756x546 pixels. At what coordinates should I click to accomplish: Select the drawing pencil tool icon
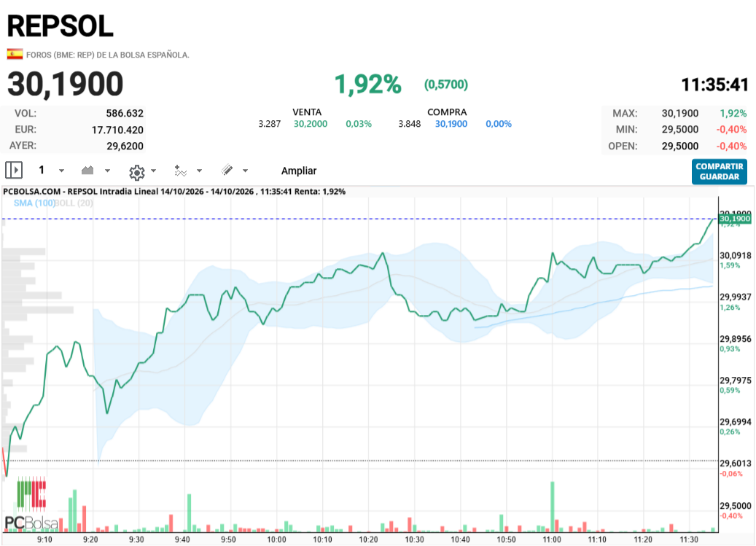coord(227,170)
